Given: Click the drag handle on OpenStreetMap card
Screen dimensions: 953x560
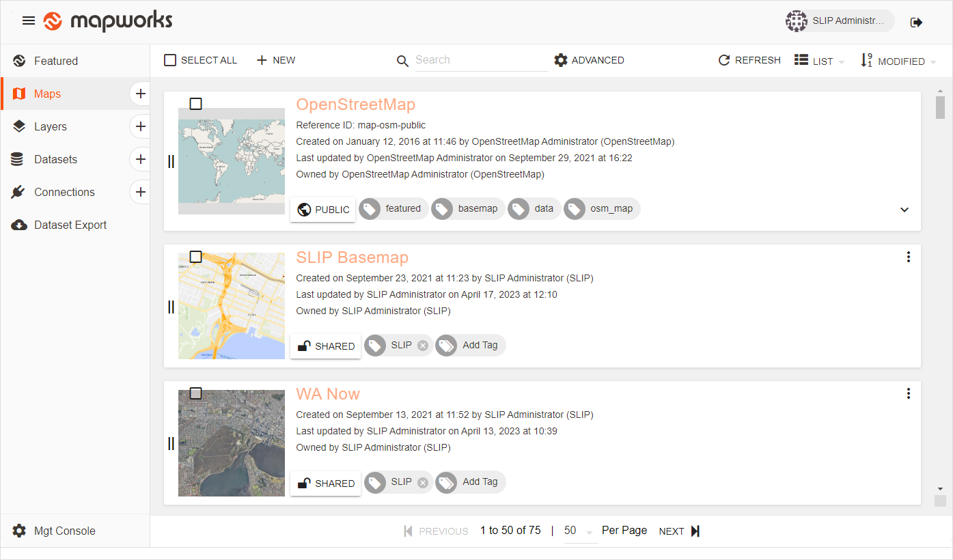Looking at the screenshot, I should [171, 161].
